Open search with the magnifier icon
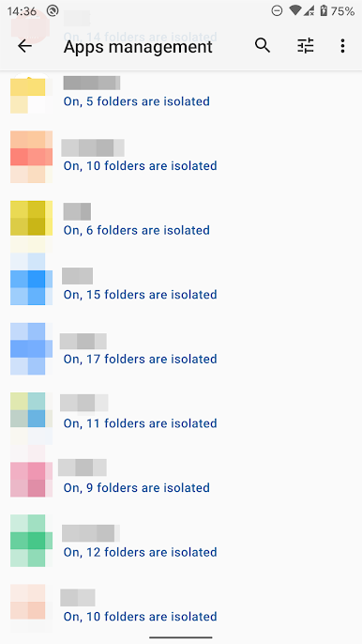 pos(263,45)
